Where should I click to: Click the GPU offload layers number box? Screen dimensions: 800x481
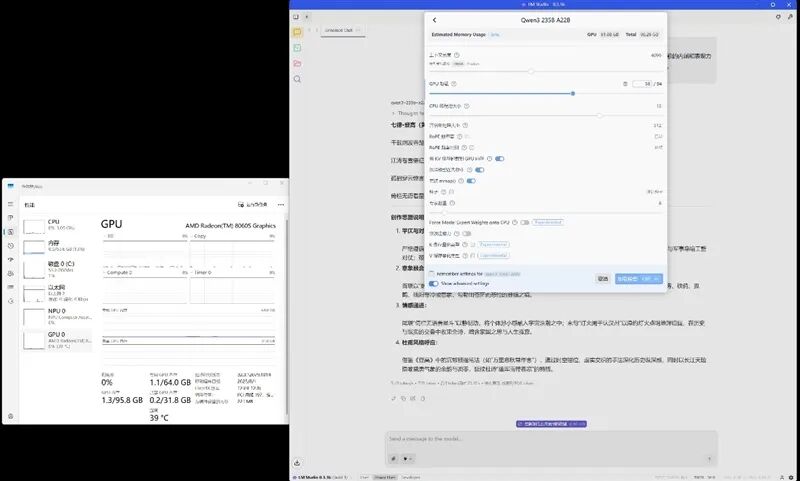tap(642, 84)
